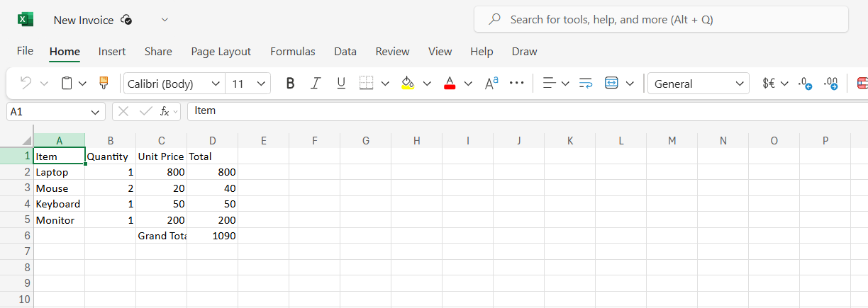Click the Paste clipboard icon
Image resolution: width=868 pixels, height=308 pixels.
coord(67,84)
